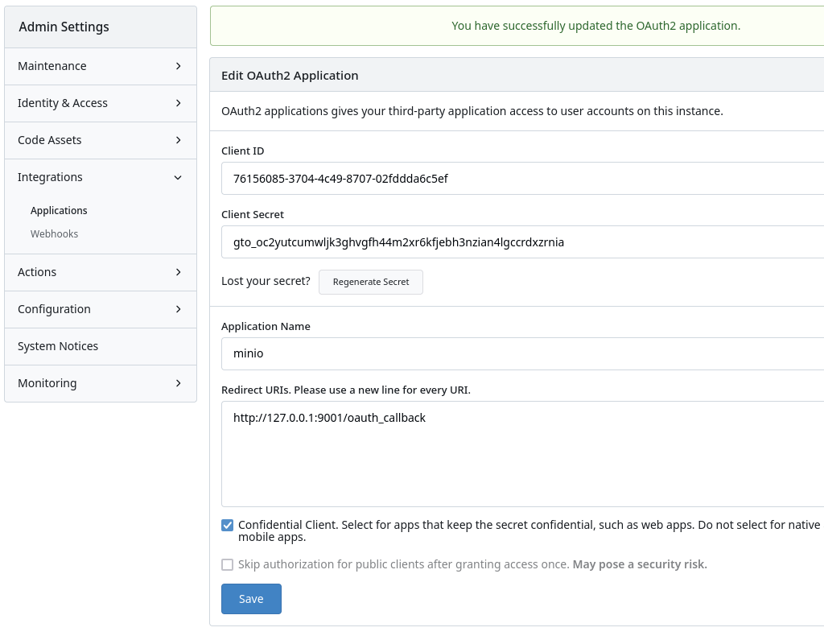Save the OAuth2 application changes
Screen dimensions: 824x644
(251, 599)
